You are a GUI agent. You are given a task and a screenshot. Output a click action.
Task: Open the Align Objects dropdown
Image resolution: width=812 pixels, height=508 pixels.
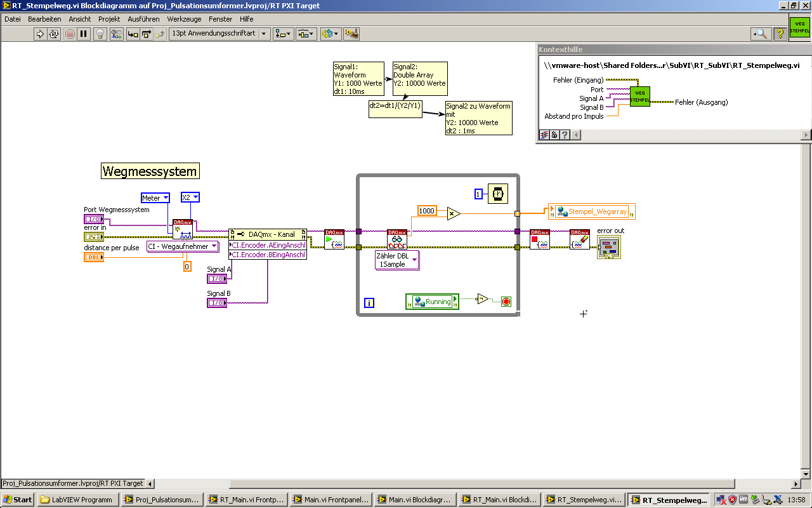pos(284,34)
